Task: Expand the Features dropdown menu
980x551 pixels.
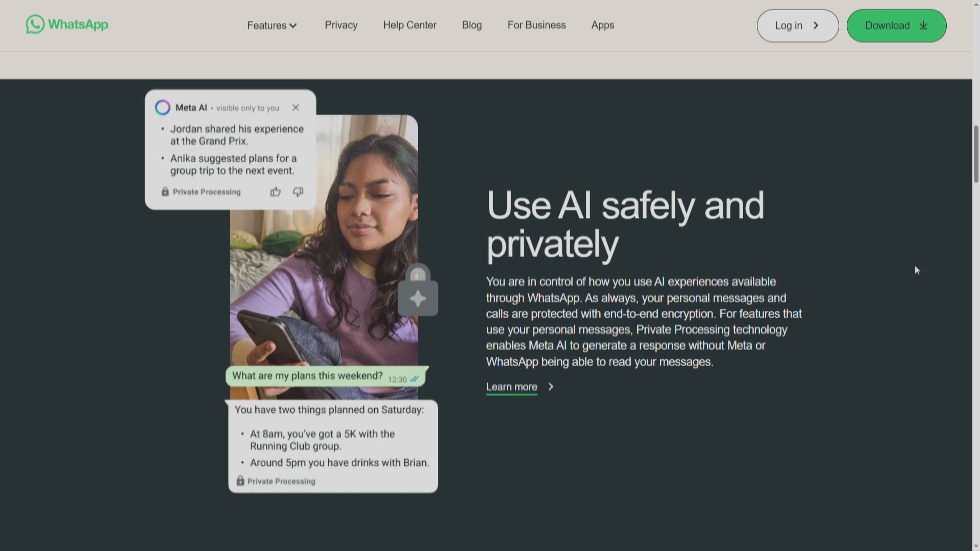Action: point(272,26)
